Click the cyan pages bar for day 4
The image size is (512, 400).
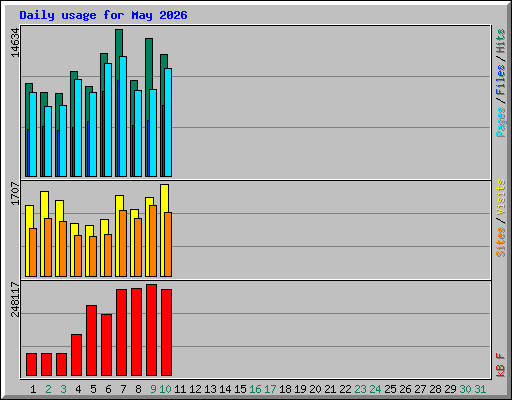[x=78, y=128]
